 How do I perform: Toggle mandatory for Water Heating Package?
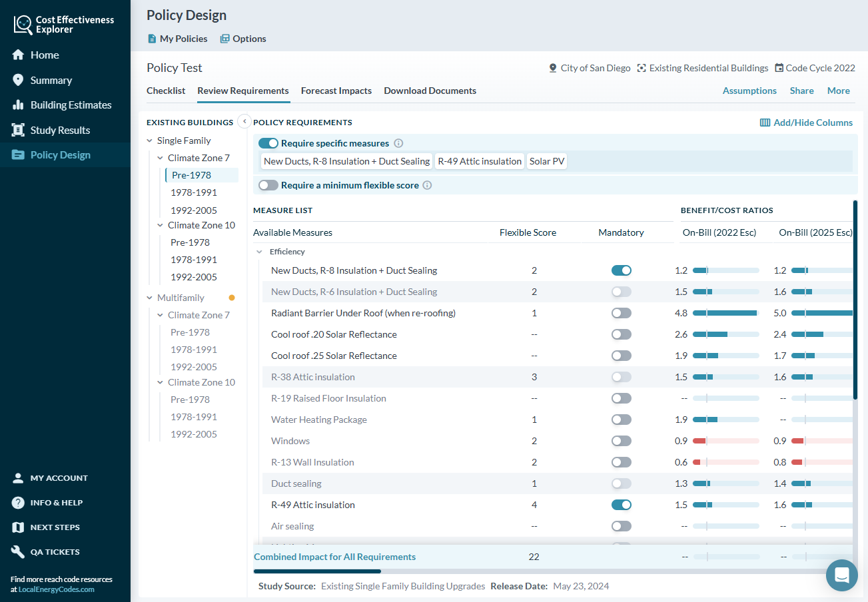(622, 420)
